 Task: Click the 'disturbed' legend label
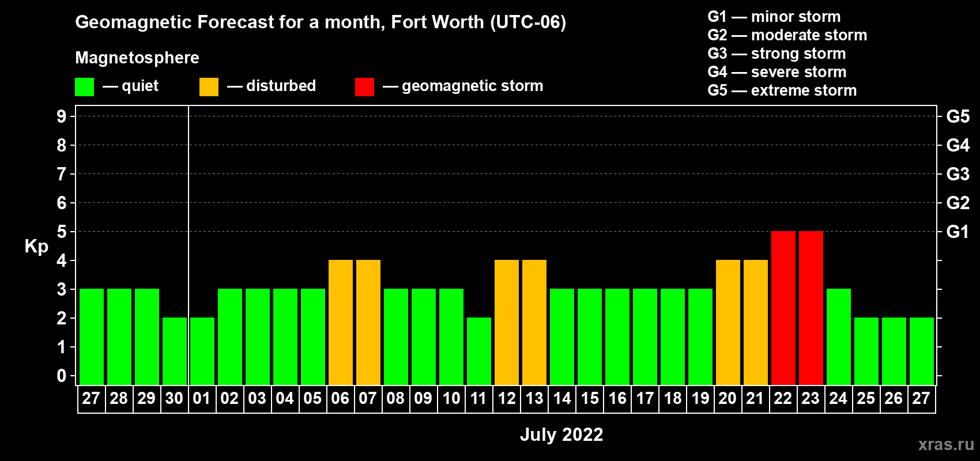[281, 86]
